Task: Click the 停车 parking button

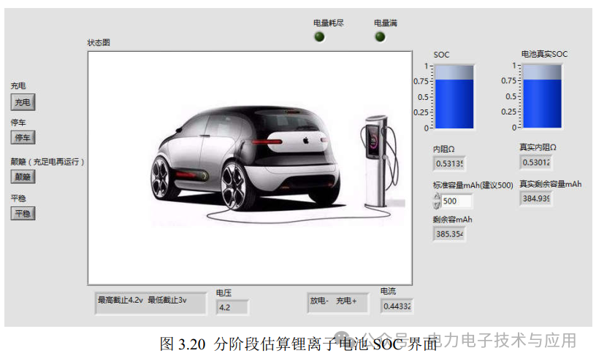Action: coord(23,137)
